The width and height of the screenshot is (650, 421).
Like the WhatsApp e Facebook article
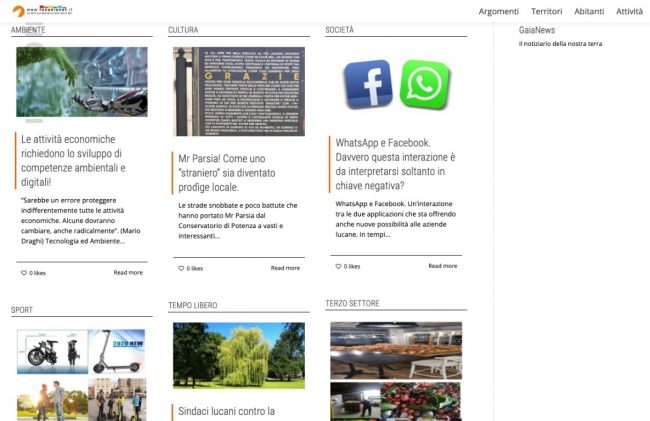click(x=338, y=266)
